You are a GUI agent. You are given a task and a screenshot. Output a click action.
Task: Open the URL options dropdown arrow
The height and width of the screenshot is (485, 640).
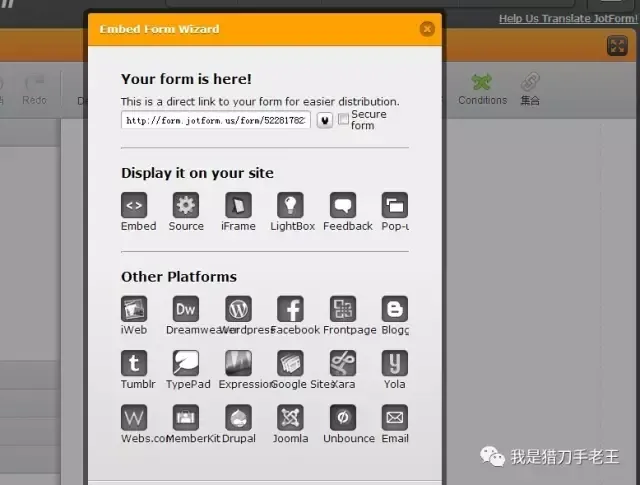coord(325,120)
